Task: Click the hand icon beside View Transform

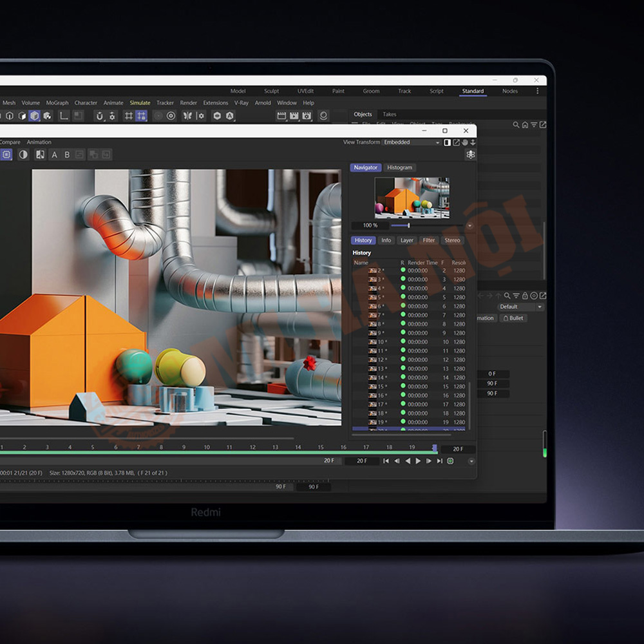Action: coord(465,142)
